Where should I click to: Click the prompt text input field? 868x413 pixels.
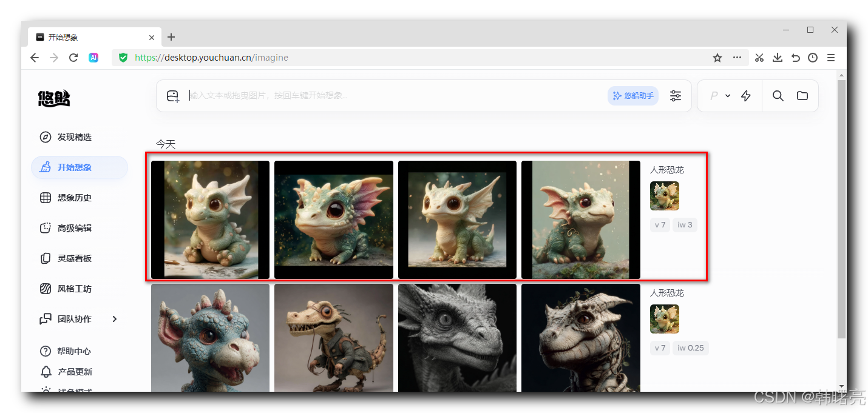pyautogui.click(x=395, y=96)
